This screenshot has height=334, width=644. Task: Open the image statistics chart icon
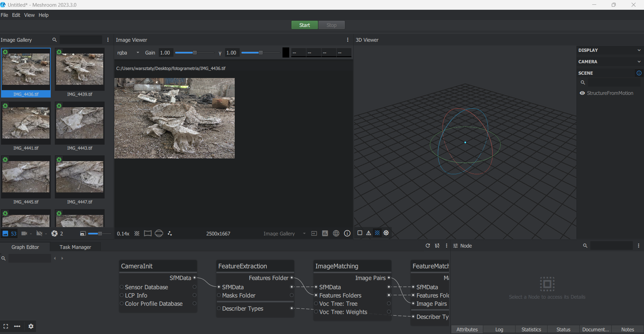[x=325, y=233]
